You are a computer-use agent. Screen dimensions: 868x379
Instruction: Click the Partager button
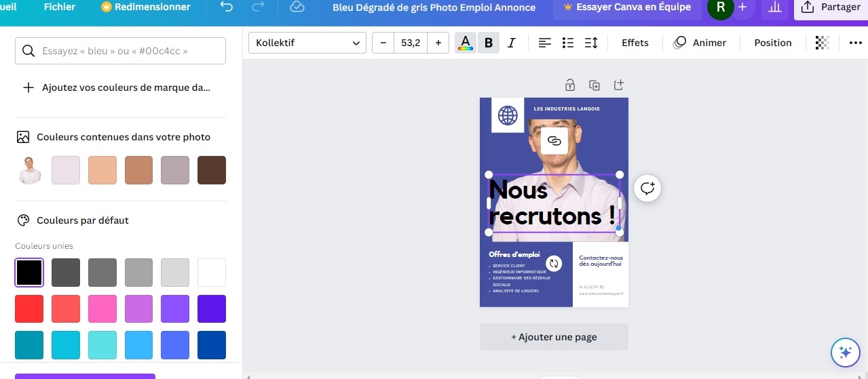tap(831, 7)
